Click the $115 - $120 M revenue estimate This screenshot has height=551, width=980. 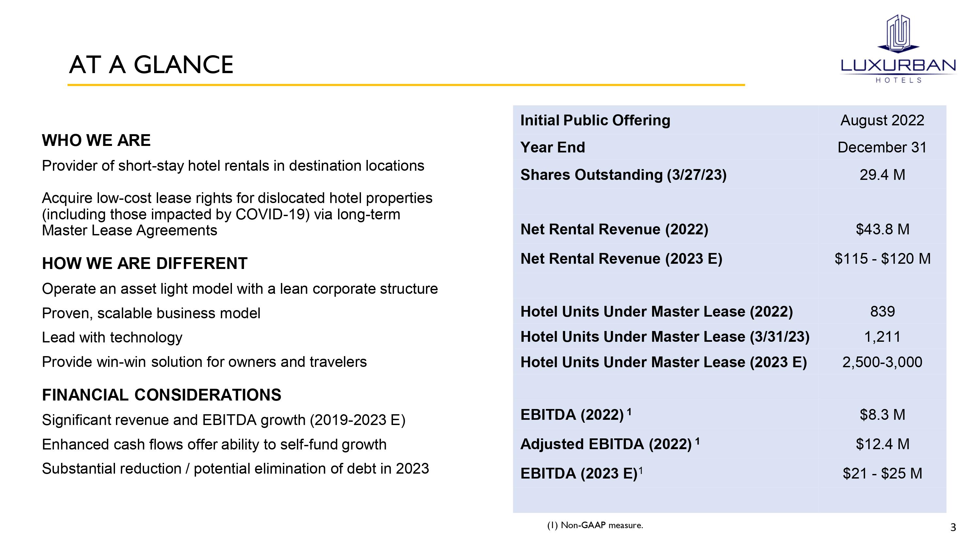882,259
